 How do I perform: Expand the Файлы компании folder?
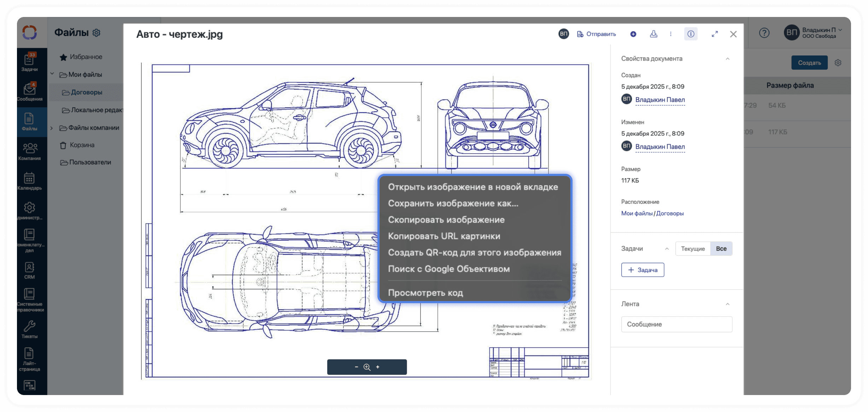click(52, 128)
